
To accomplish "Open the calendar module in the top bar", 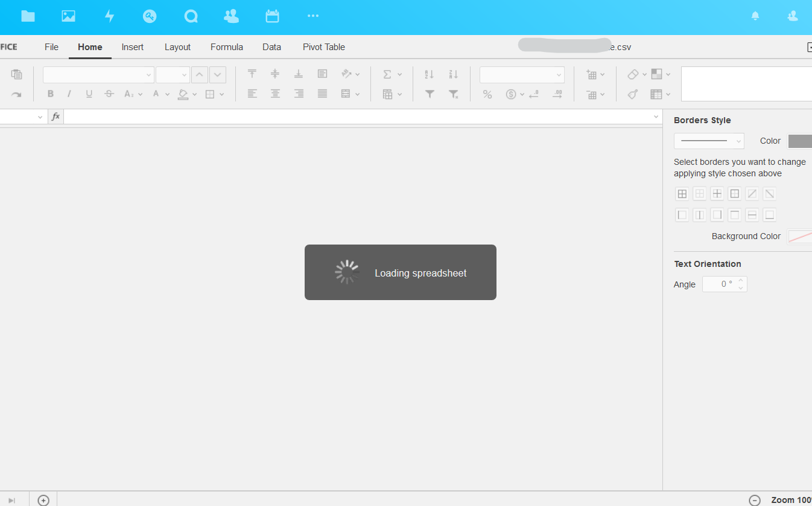I will [272, 16].
